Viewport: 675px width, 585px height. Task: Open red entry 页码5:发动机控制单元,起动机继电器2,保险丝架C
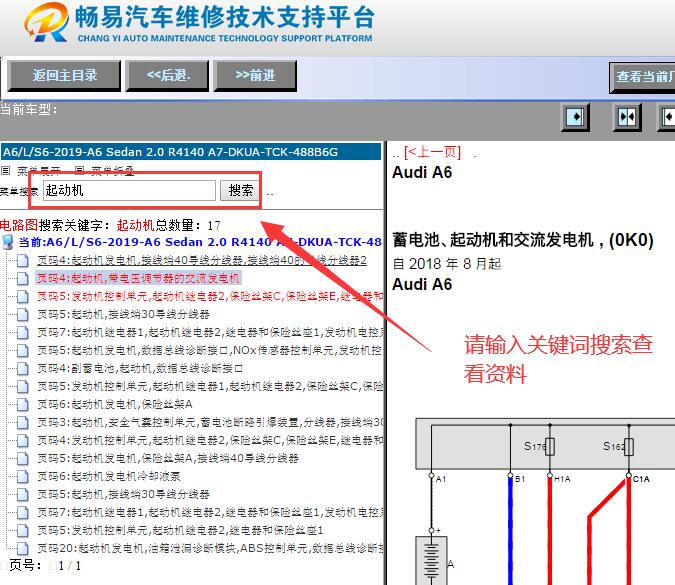coord(210,297)
